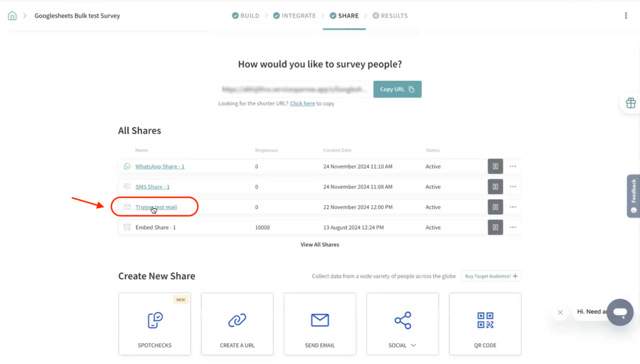Switch to the Build step tab
This screenshot has width=640, height=364.
click(x=246, y=16)
